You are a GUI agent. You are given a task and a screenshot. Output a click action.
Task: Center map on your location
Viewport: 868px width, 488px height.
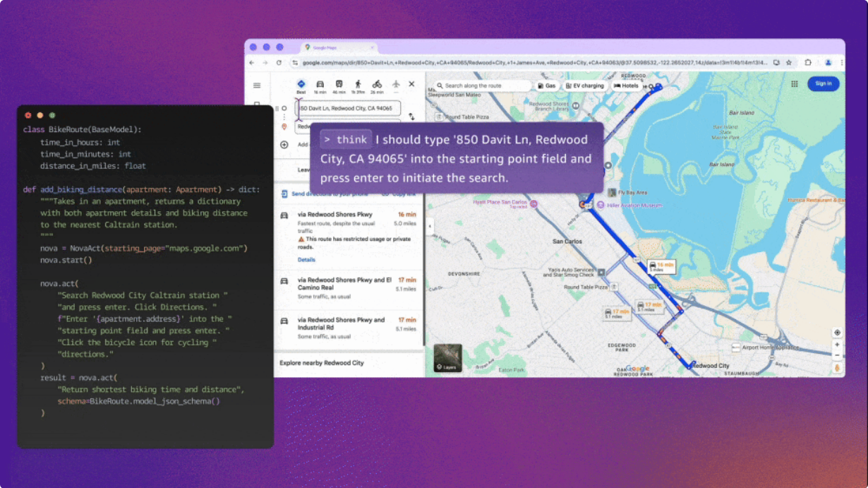click(837, 333)
